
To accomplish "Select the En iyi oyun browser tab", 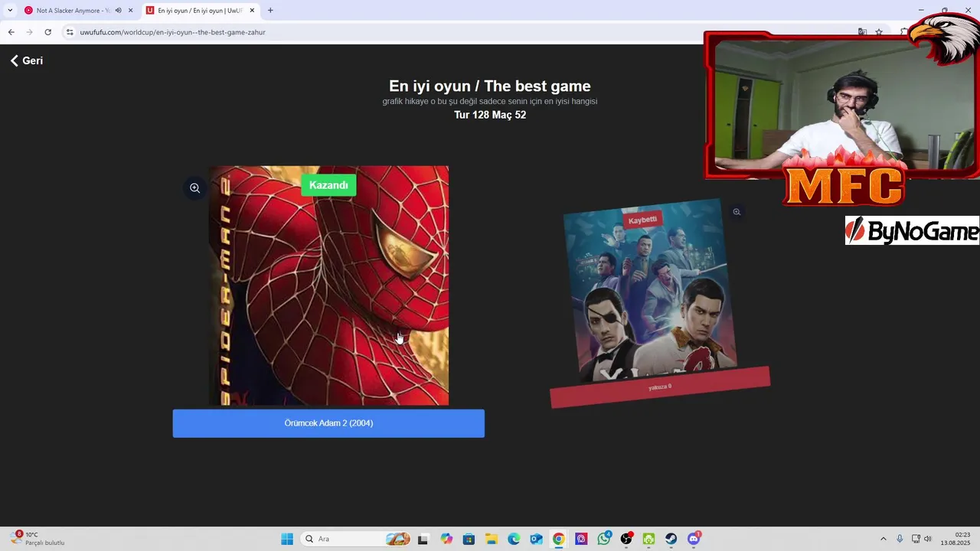I will 201,11.
